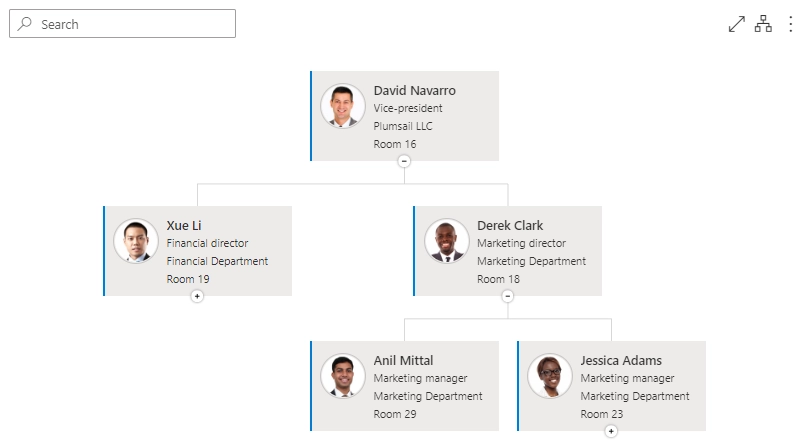The height and width of the screenshot is (448, 809).
Task: Collapse Derek Clark's team
Action: coord(508,296)
